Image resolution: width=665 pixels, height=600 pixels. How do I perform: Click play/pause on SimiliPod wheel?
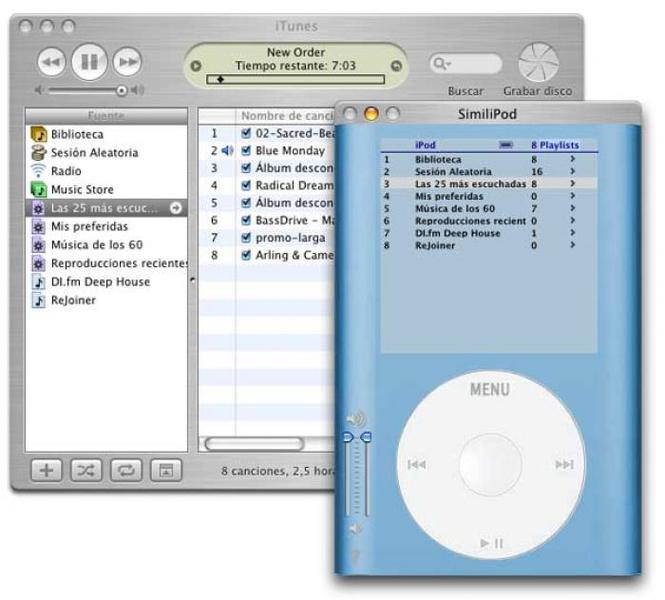(492, 543)
